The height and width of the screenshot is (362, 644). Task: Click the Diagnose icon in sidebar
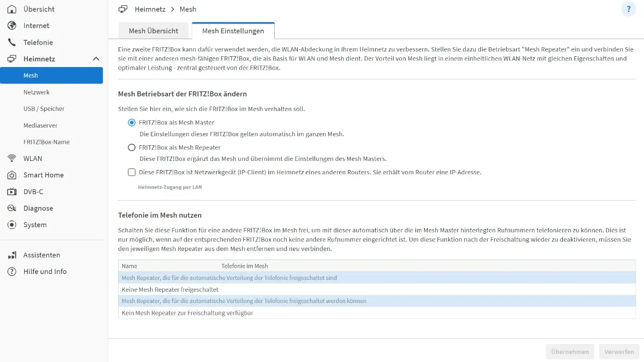(12, 209)
